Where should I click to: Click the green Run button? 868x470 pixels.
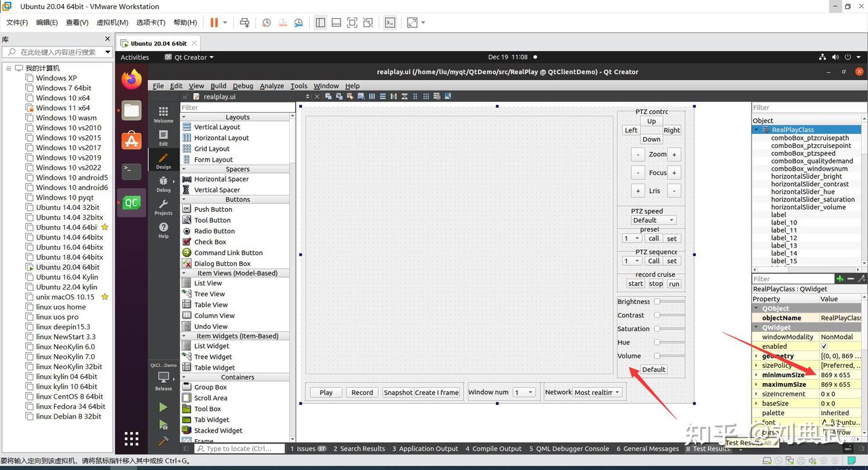163,407
